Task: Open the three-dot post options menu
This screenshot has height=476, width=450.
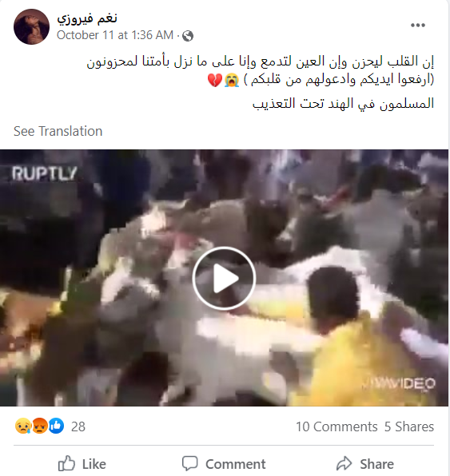Action: point(418,26)
